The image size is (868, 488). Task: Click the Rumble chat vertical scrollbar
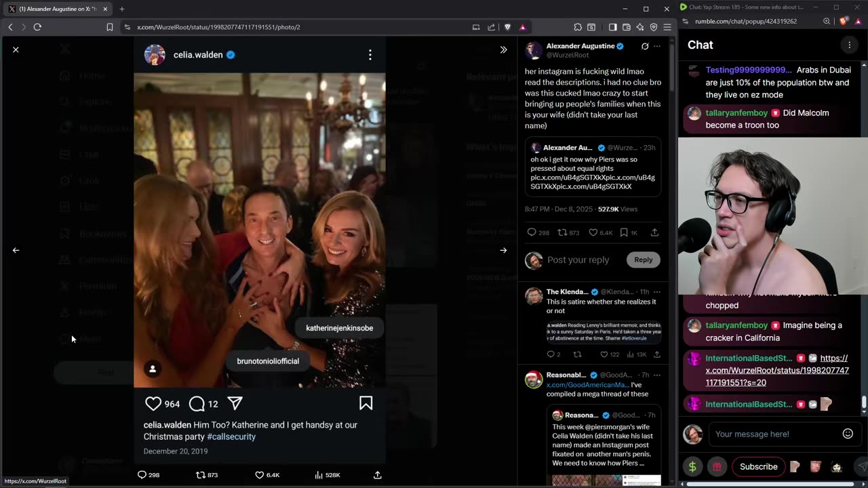[864, 403]
